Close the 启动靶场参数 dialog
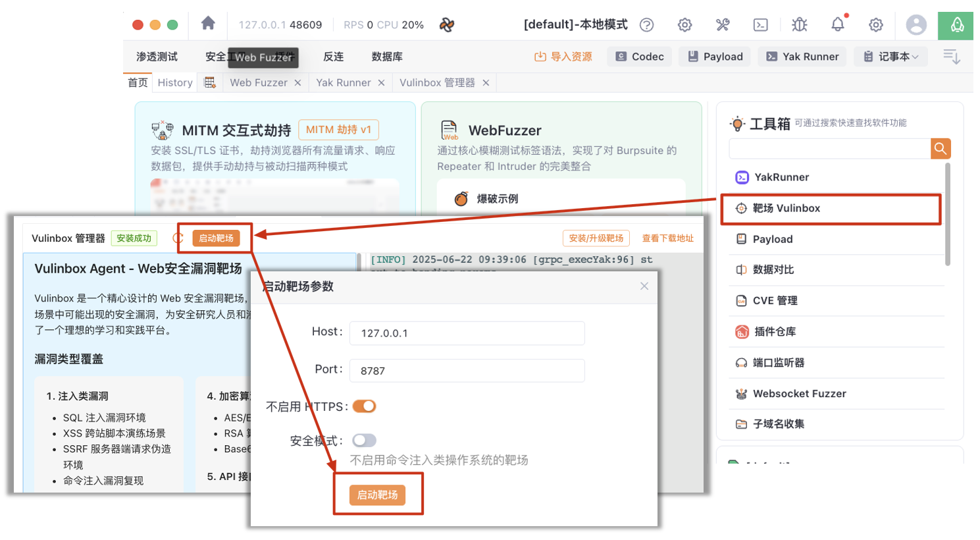The width and height of the screenshot is (980, 540). pyautogui.click(x=644, y=286)
